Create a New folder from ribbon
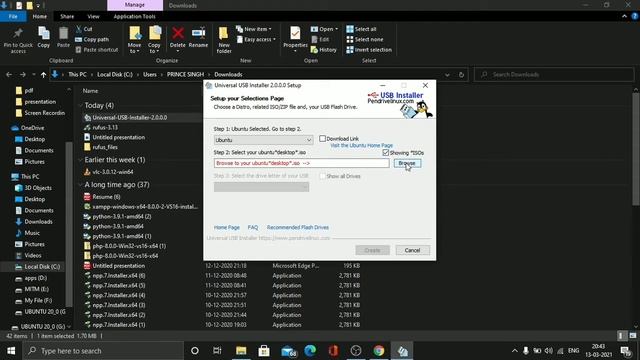Image resolution: width=640 pixels, height=360 pixels. 224,40
